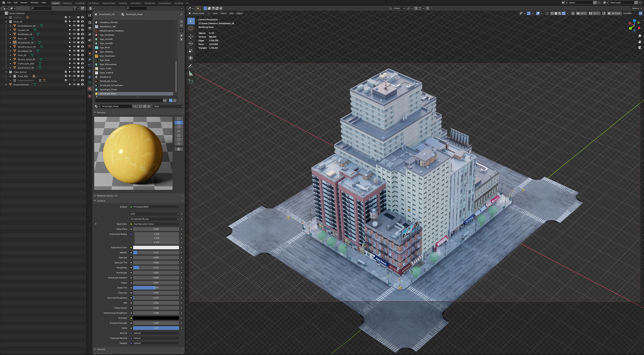Collapse the Block_06 collection

click(x=6, y=21)
